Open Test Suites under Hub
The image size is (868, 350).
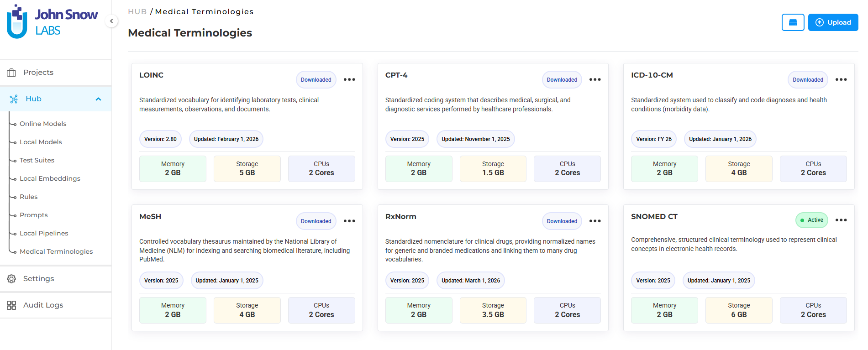[37, 160]
